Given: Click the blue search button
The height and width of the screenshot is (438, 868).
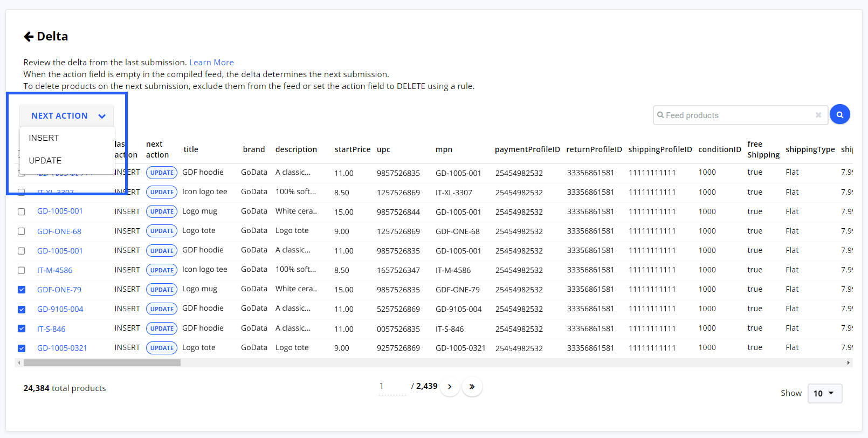Looking at the screenshot, I should (839, 115).
